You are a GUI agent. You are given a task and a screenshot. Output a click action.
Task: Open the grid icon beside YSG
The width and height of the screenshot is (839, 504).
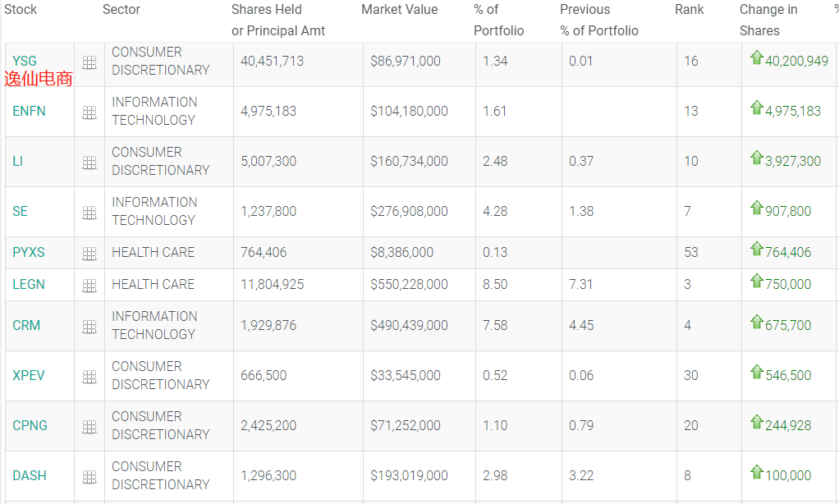[x=89, y=63]
